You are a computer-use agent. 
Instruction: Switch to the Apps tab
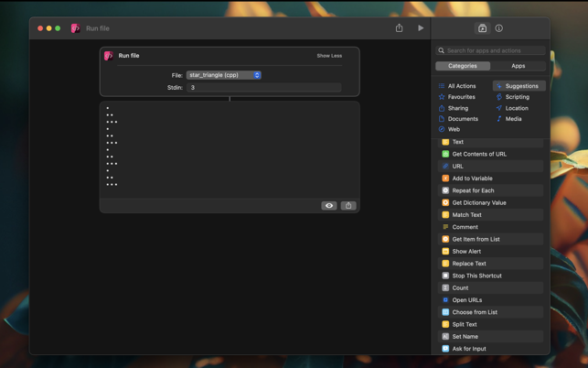click(518, 66)
